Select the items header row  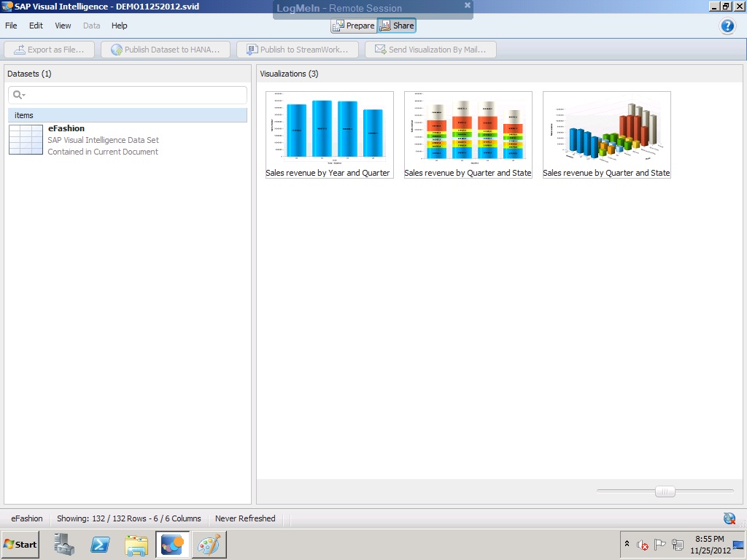pos(128,115)
